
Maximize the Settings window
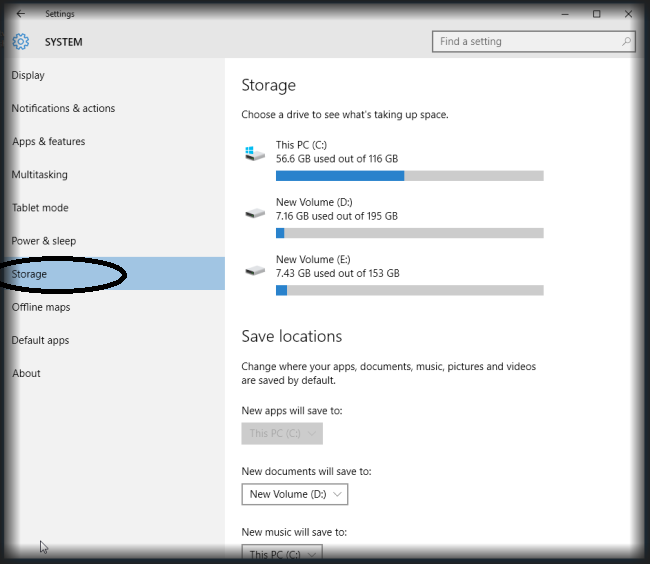[x=596, y=14]
